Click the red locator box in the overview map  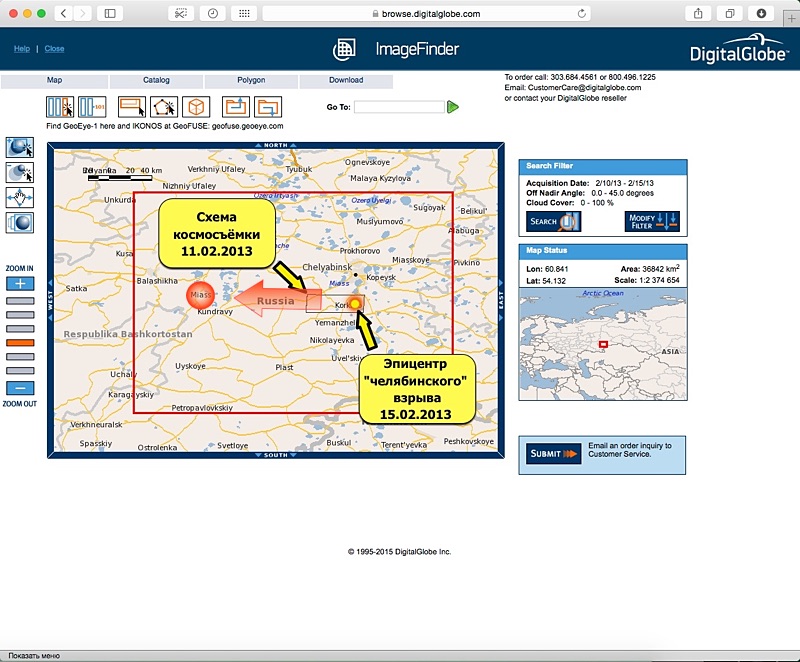point(603,345)
